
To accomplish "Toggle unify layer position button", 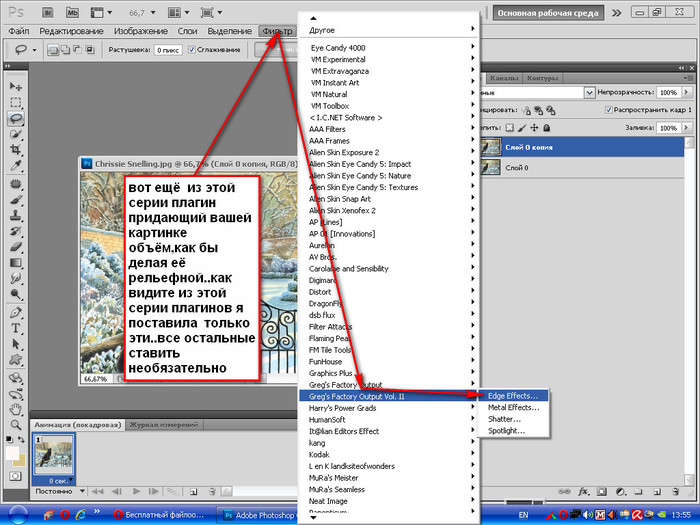I will coord(527,110).
